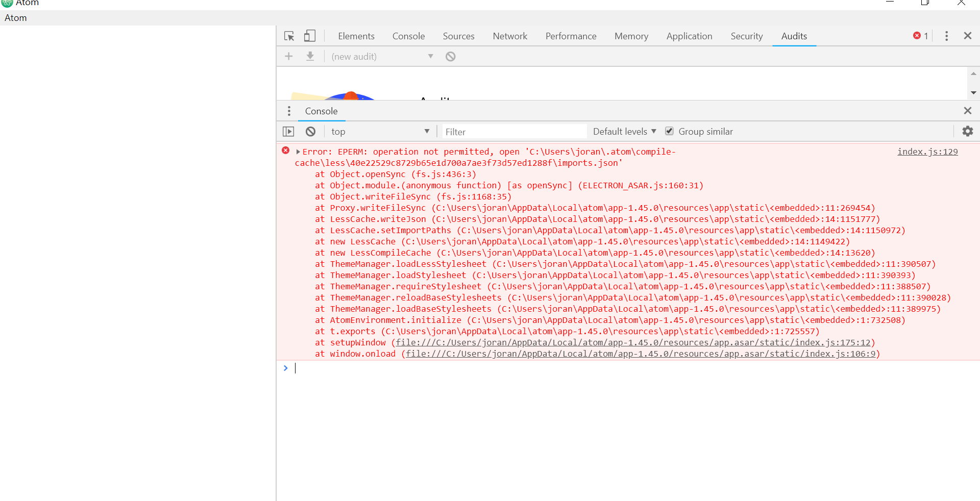Click the download report icon
980x501 pixels.
(x=310, y=56)
